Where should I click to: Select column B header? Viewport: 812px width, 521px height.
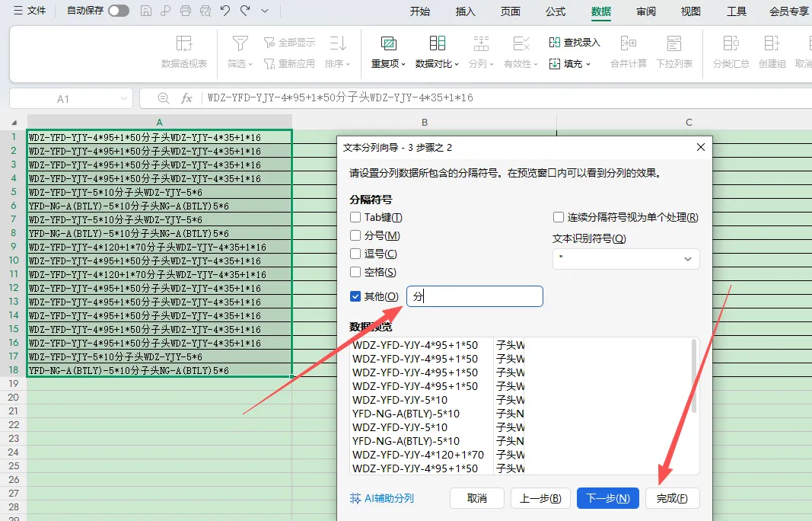click(425, 123)
